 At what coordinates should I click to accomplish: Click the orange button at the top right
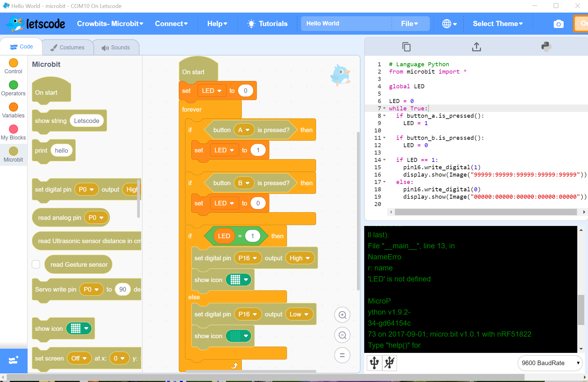point(581,24)
